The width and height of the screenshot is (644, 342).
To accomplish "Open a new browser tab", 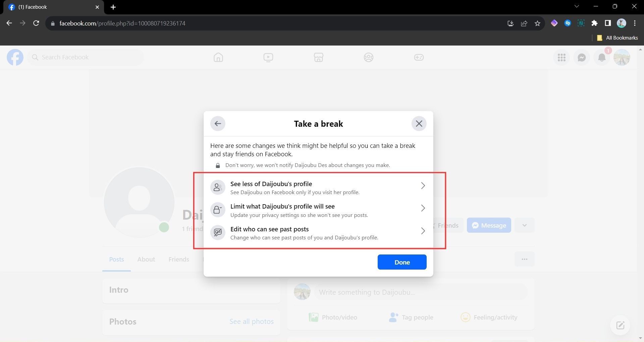I will point(113,7).
